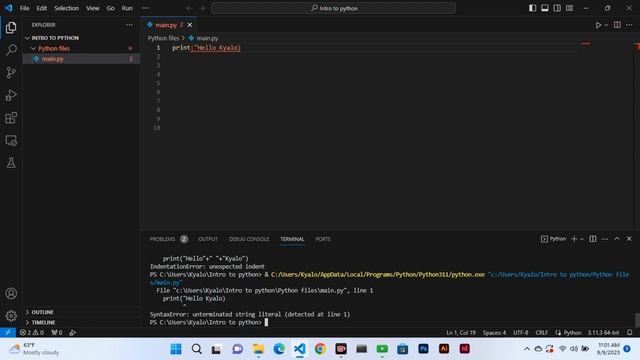Click the Ln 1, Col 19 status entry
Image resolution: width=640 pixels, height=360 pixels.
pyautogui.click(x=461, y=332)
